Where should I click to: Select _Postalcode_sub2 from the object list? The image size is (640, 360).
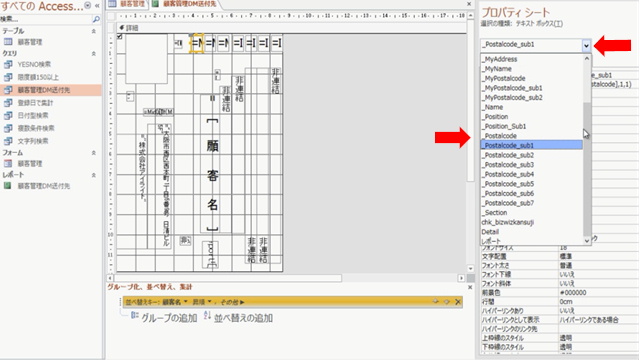(509, 155)
